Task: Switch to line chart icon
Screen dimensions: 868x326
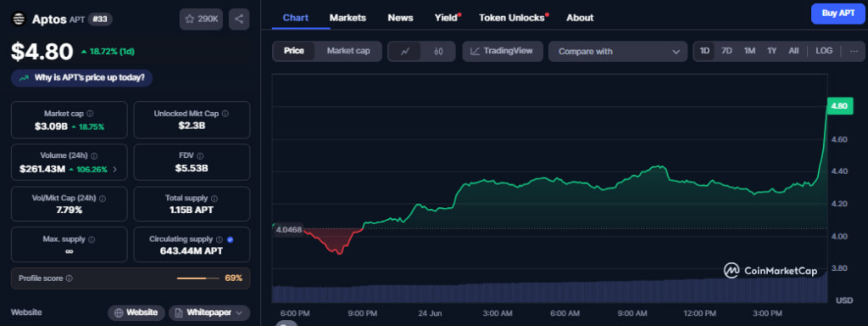Action: coord(405,51)
